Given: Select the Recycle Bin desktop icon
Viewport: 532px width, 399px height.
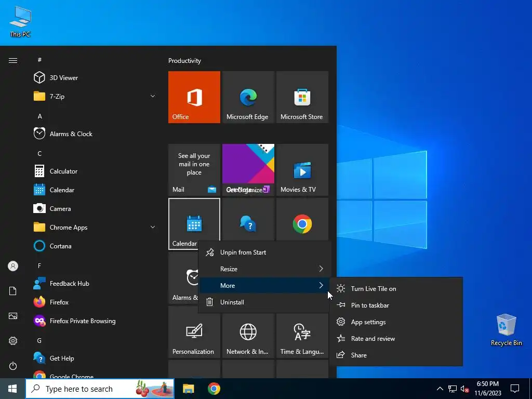Looking at the screenshot, I should (x=506, y=330).
